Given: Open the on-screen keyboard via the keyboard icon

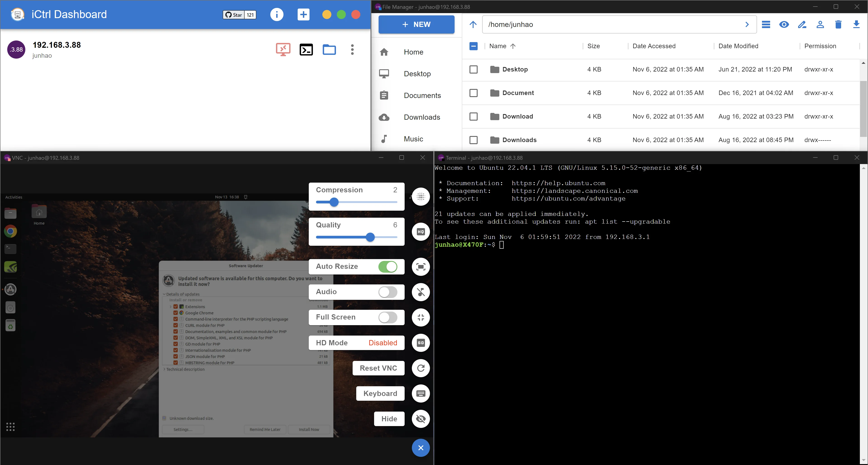Looking at the screenshot, I should (x=420, y=393).
